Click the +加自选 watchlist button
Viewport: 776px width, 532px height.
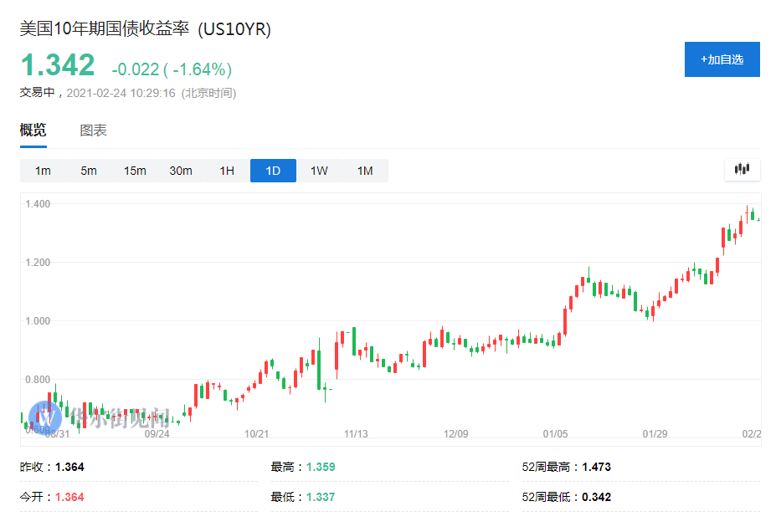(x=722, y=59)
